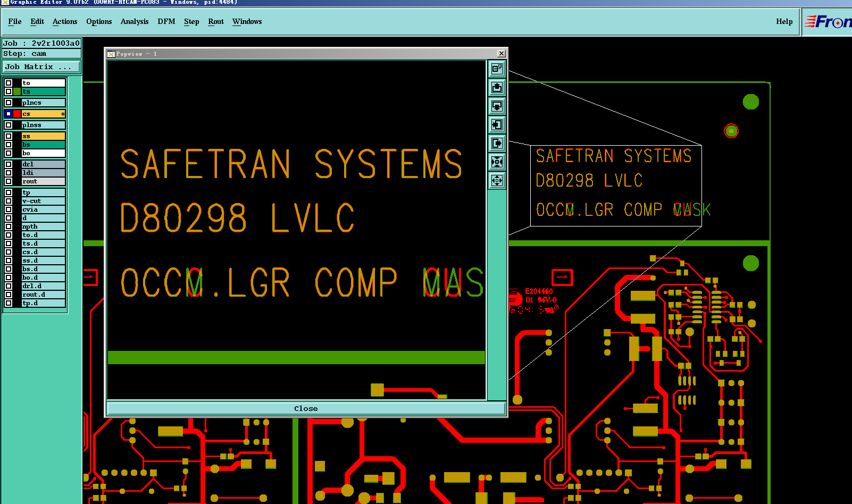
Task: Click the black color swatch of to layer
Action: pyautogui.click(x=18, y=83)
